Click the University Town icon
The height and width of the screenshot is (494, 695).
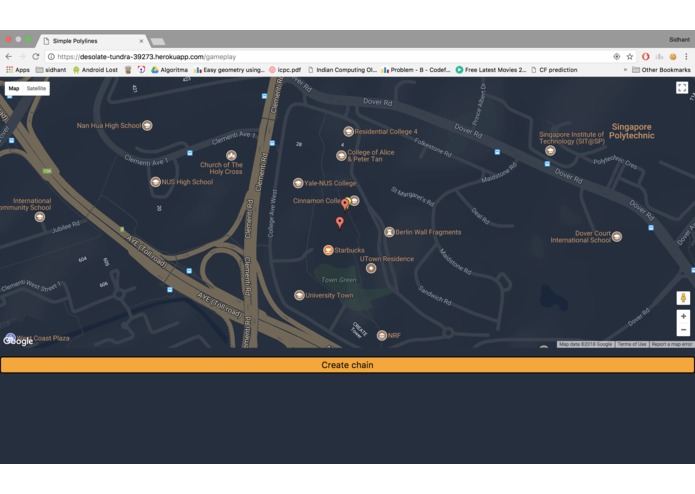299,296
